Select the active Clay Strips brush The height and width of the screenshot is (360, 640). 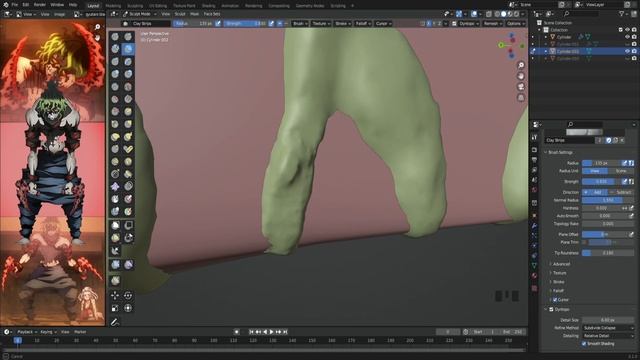point(128,49)
